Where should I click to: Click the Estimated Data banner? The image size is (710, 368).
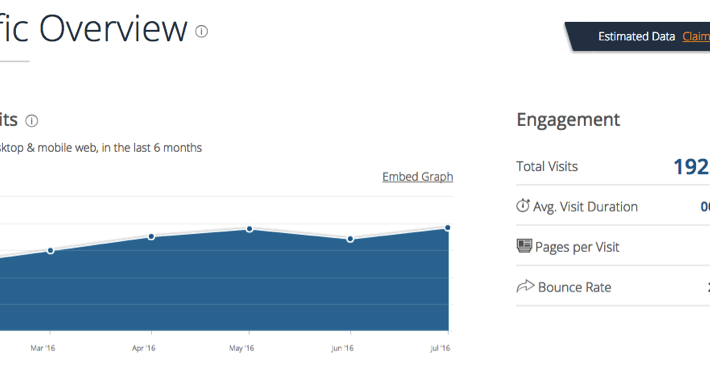pos(637,36)
